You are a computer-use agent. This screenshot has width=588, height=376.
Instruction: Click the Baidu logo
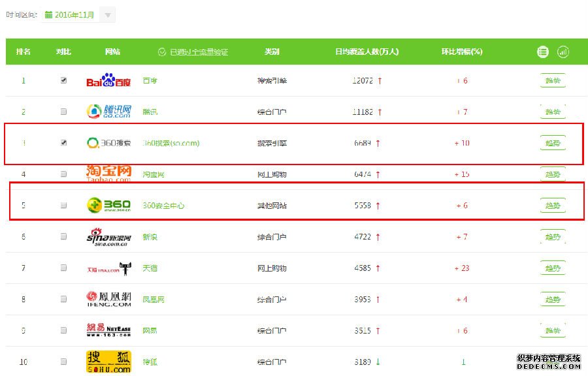click(x=108, y=80)
